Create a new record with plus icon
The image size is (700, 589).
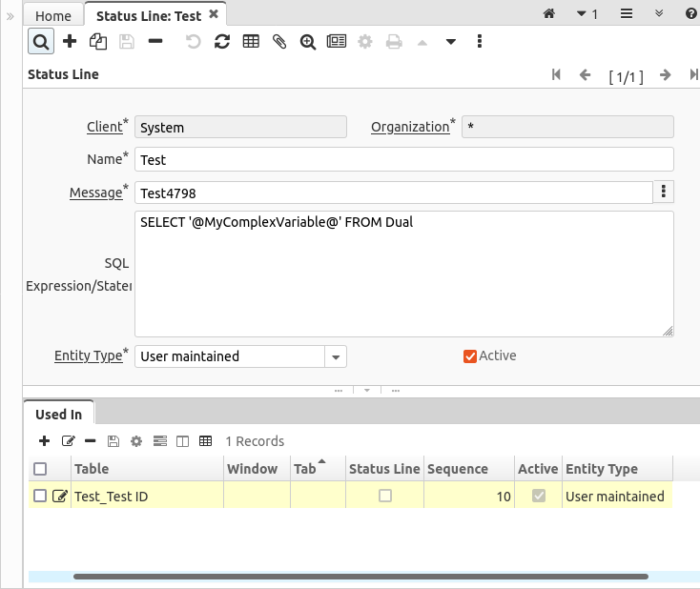tap(70, 42)
